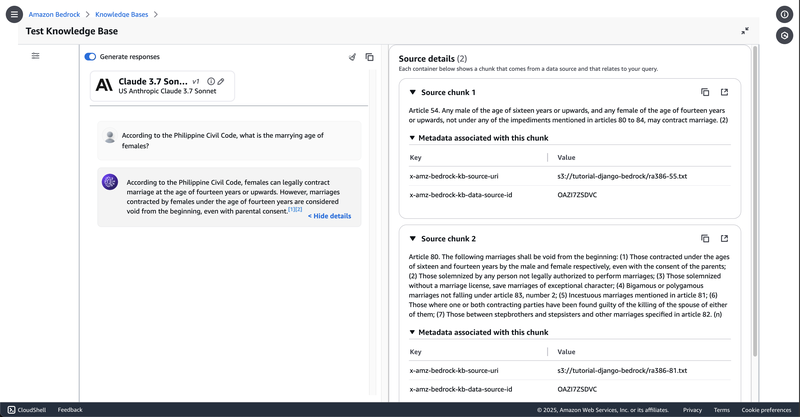Image resolution: width=800 pixels, height=417 pixels.
Task: Open the configurations sliders icon
Action: coord(35,56)
